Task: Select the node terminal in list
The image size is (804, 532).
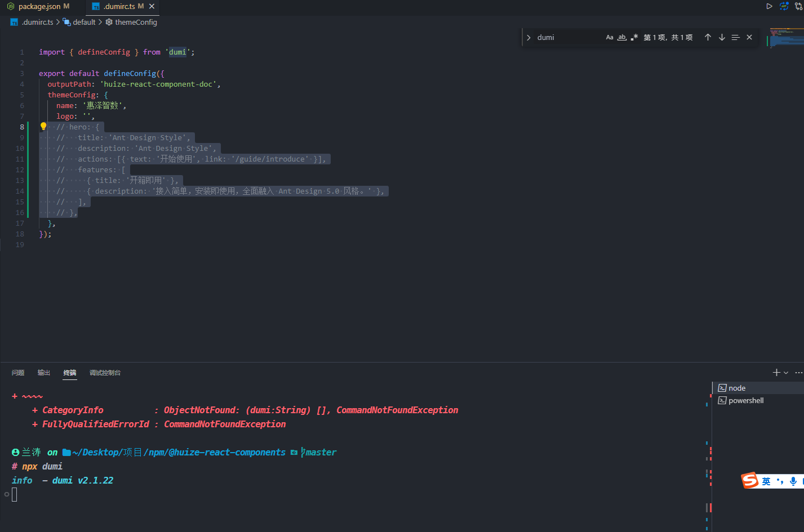Action: pos(758,388)
